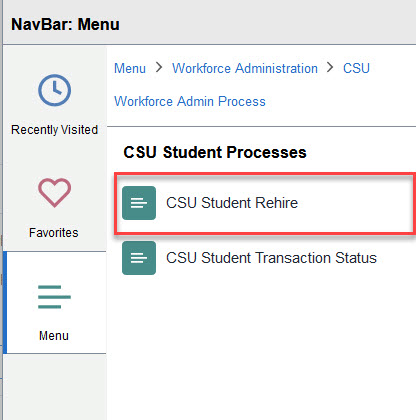Open Recently Visited clock icon
This screenshot has width=416, height=420.
pyautogui.click(x=54, y=90)
